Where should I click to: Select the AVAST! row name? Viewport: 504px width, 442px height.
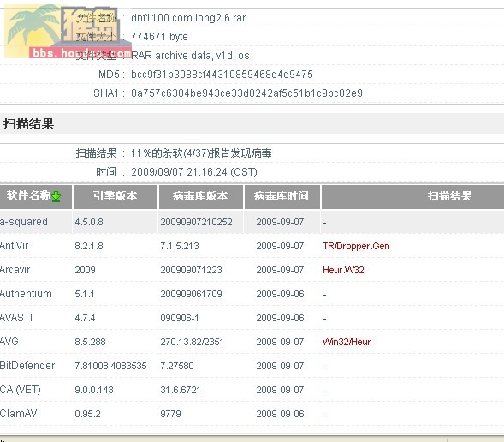click(x=16, y=318)
